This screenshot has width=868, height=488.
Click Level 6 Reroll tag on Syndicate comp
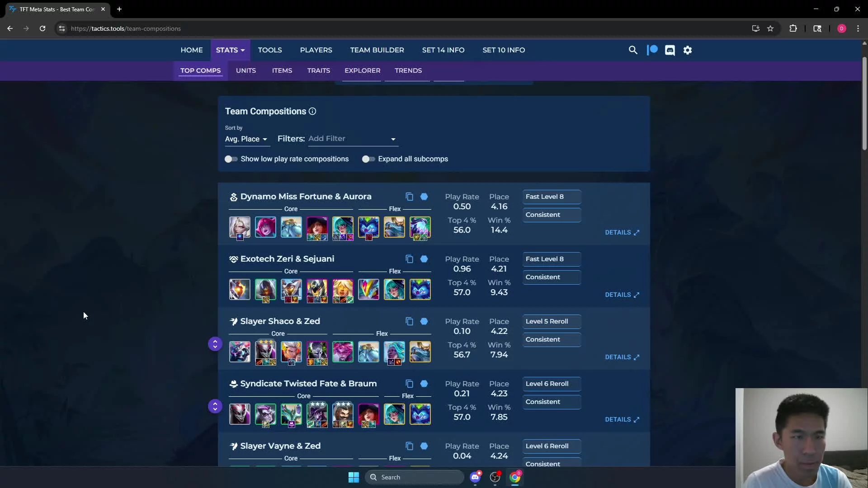(552, 384)
